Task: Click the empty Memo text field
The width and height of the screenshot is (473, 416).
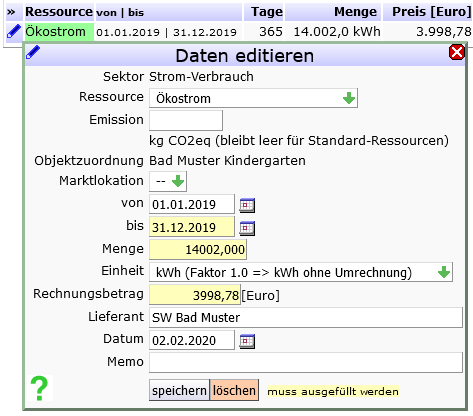Action: pyautogui.click(x=306, y=362)
